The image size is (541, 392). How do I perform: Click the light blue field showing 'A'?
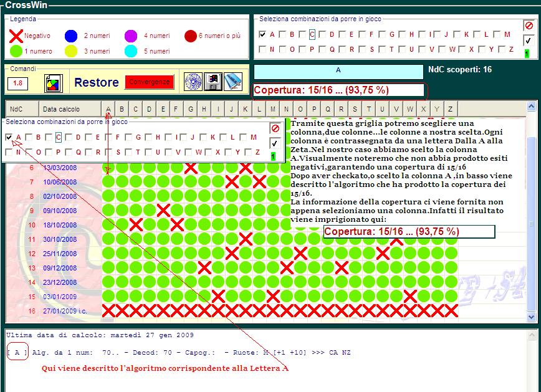coord(338,72)
